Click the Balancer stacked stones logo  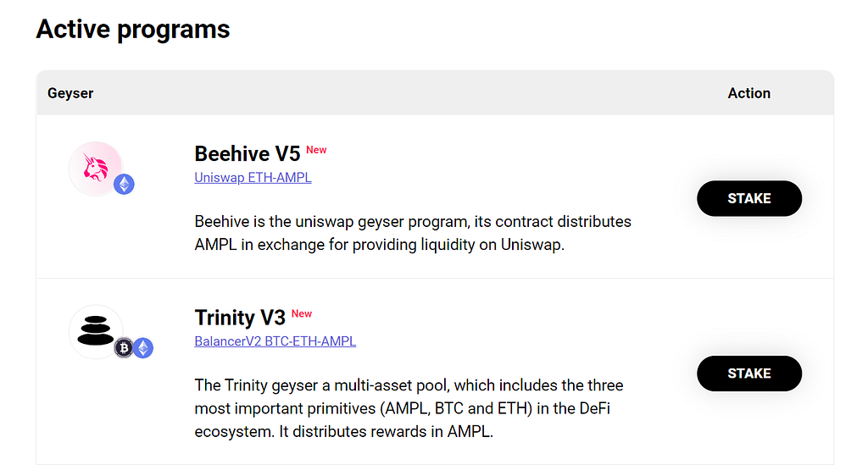(95, 331)
